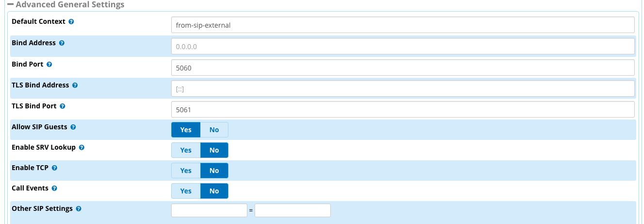This screenshot has height=224, width=644.
Task: Turn on Enable TCP with Yes
Action: 186,171
